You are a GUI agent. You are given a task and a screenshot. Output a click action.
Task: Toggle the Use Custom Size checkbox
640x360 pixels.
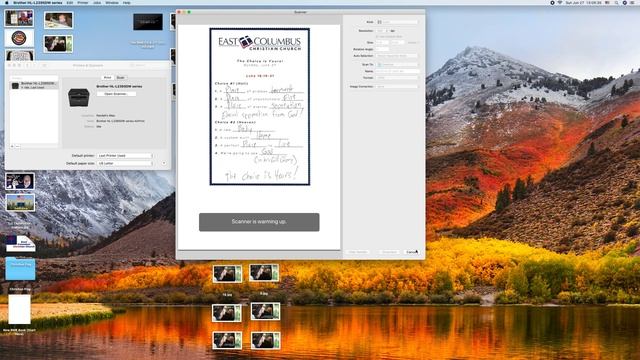[378, 36]
